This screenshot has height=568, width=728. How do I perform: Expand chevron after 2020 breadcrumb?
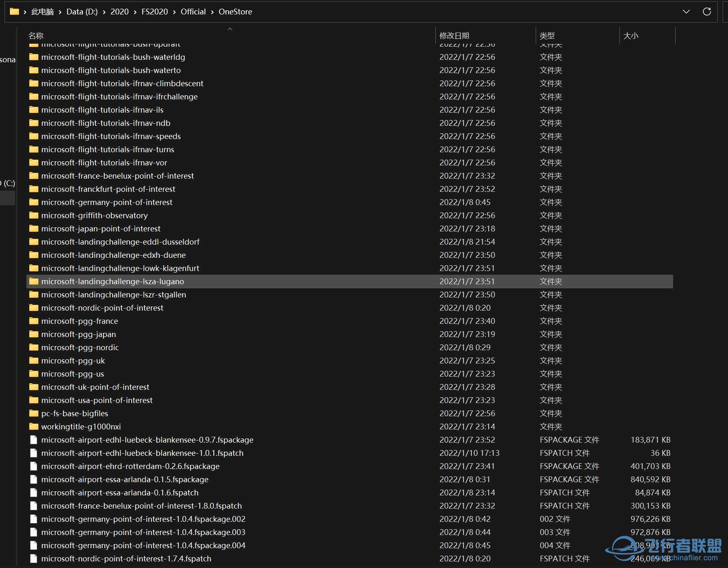coord(135,12)
